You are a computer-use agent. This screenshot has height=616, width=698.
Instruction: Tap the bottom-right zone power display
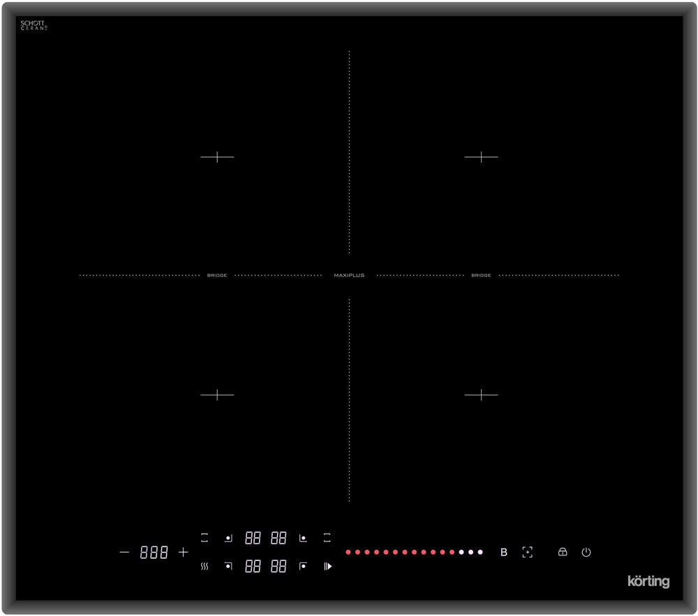click(279, 566)
